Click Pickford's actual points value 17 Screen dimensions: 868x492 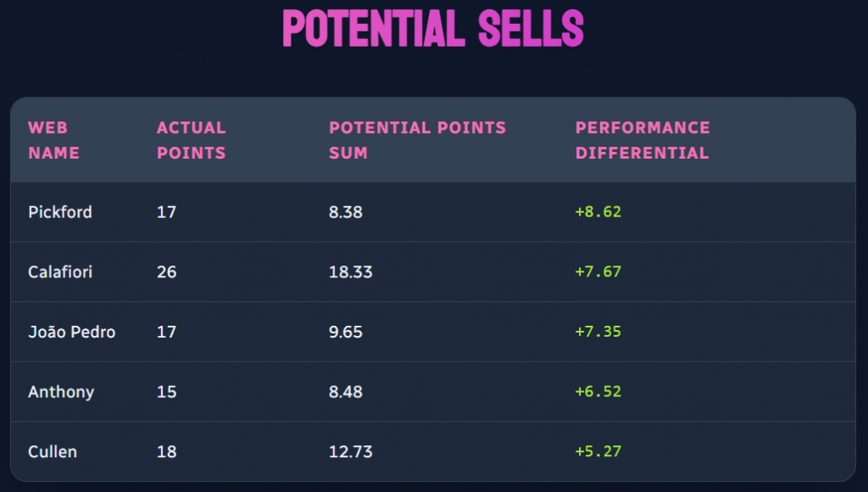click(x=167, y=212)
